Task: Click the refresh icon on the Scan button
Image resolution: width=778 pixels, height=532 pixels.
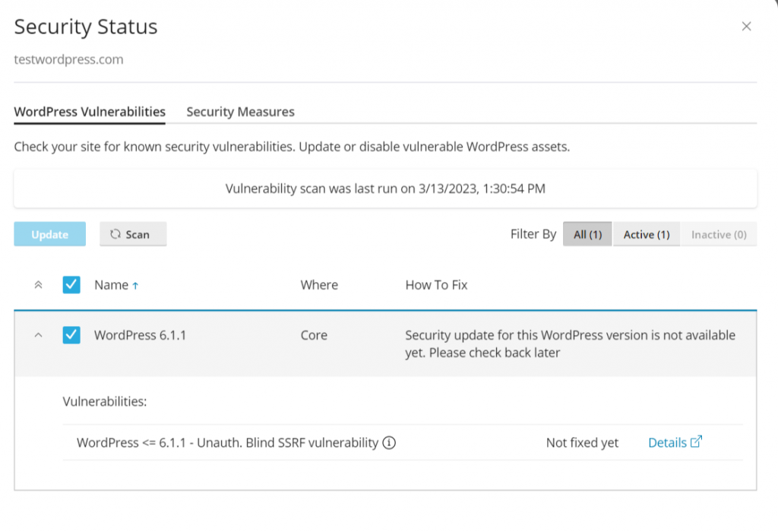Action: (118, 234)
